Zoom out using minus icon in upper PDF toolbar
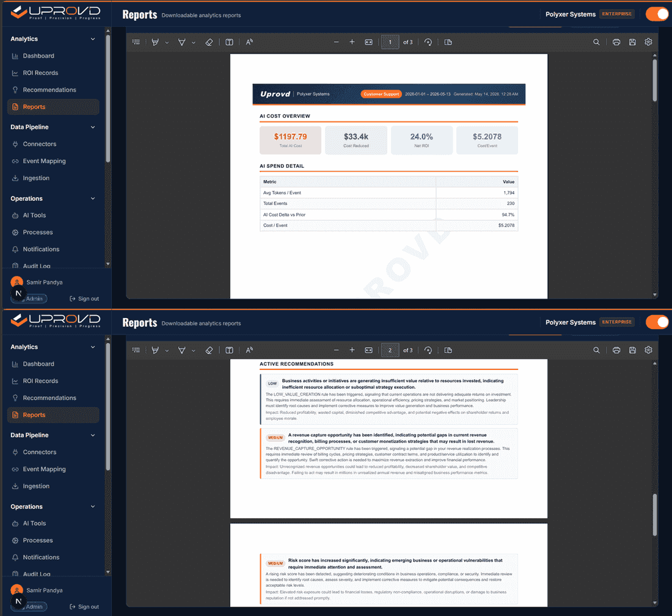 pyautogui.click(x=336, y=42)
